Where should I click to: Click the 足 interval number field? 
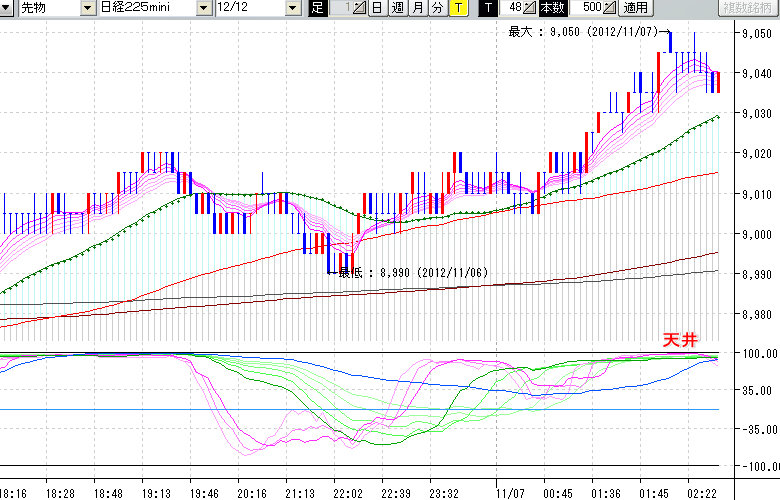[x=342, y=8]
